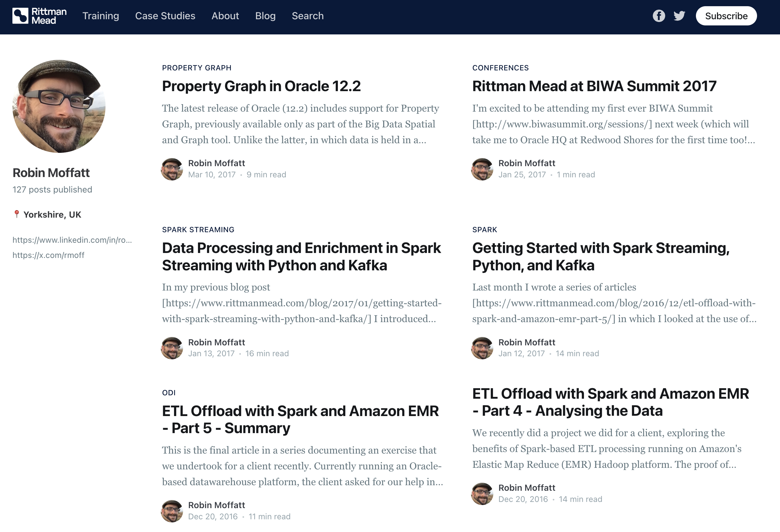Go to Case Studies page
Screen dimensions: 780x532
click(x=165, y=16)
